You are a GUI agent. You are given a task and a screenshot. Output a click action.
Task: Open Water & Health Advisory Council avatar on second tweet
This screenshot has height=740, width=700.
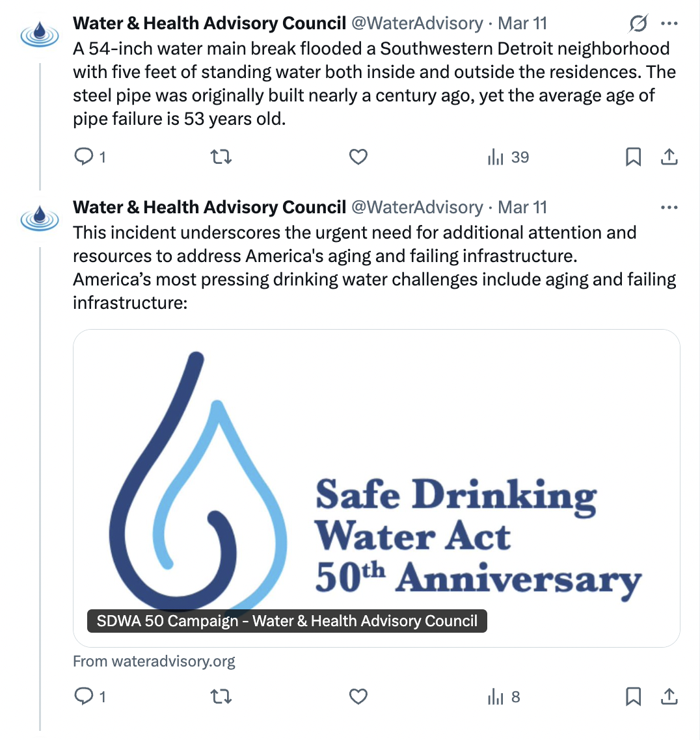(x=40, y=219)
